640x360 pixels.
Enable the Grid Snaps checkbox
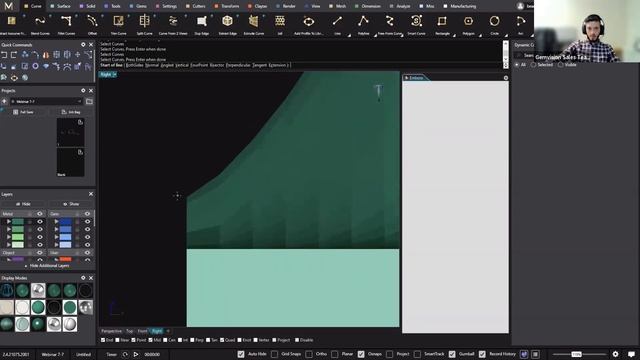click(x=274, y=354)
